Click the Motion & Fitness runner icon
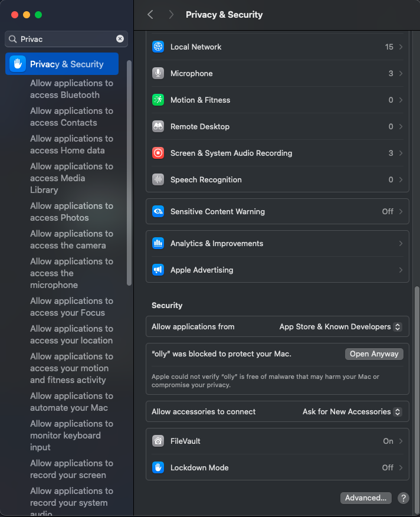 (x=158, y=100)
